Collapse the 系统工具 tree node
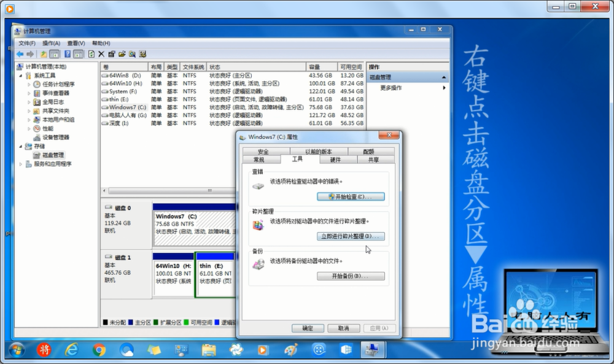 point(21,76)
